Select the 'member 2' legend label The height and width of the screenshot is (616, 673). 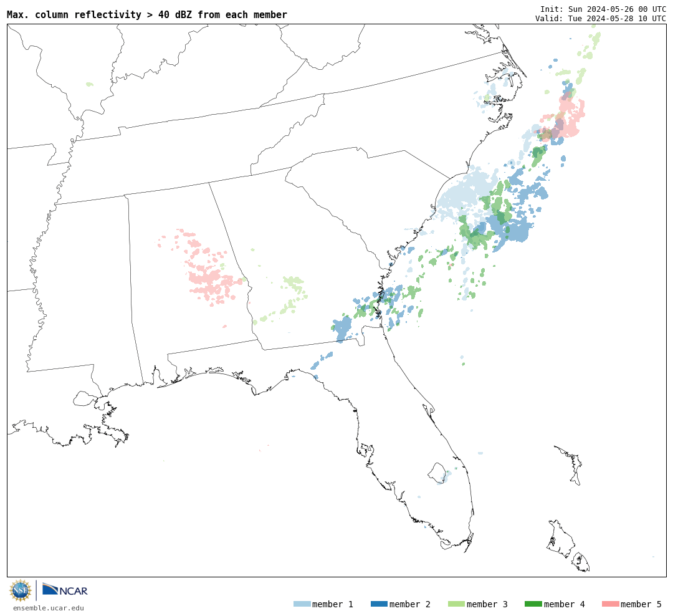pos(410,604)
